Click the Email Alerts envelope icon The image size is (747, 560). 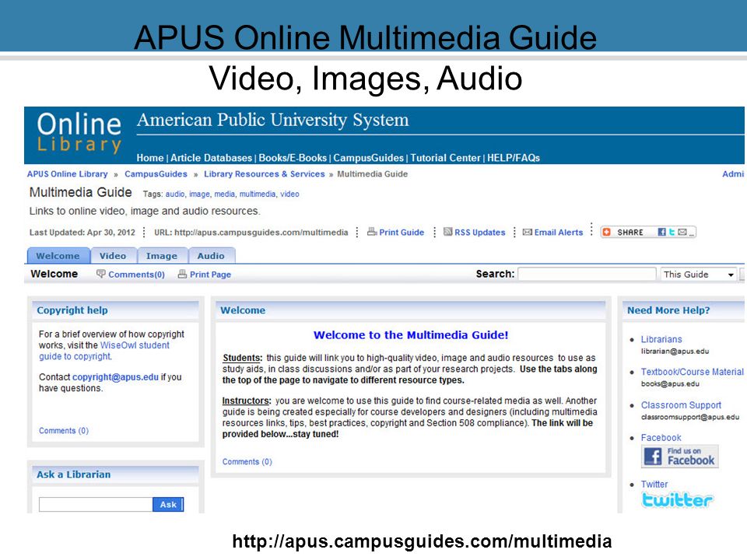click(x=528, y=232)
